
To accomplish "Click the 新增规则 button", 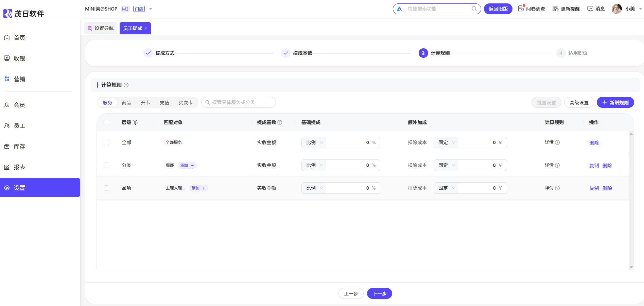I will (x=615, y=103).
